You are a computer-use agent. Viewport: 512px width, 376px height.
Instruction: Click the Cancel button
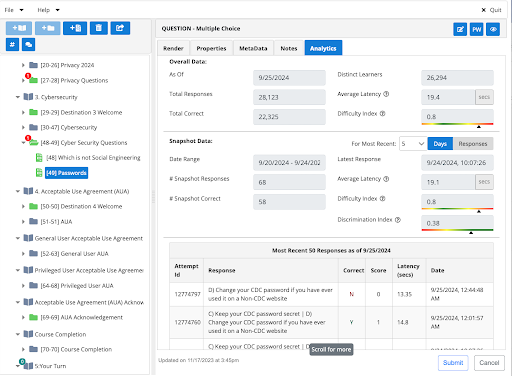[489, 363]
